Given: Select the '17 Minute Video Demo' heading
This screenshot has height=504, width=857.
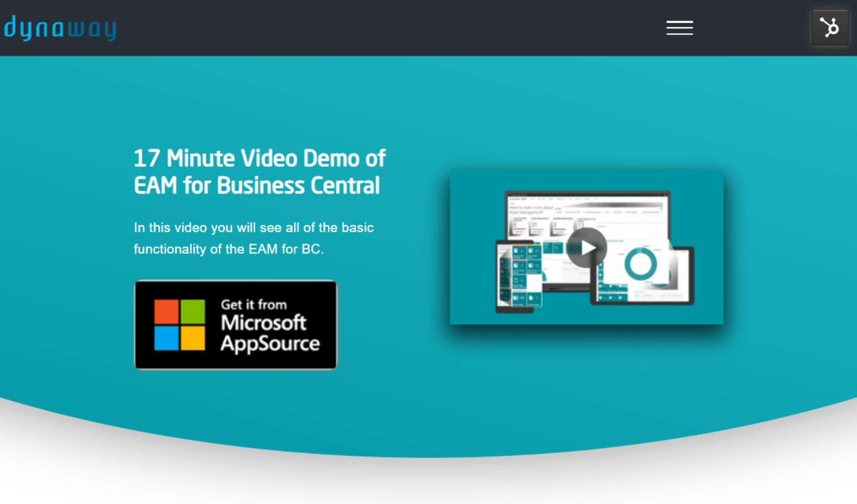Looking at the screenshot, I should tap(260, 172).
